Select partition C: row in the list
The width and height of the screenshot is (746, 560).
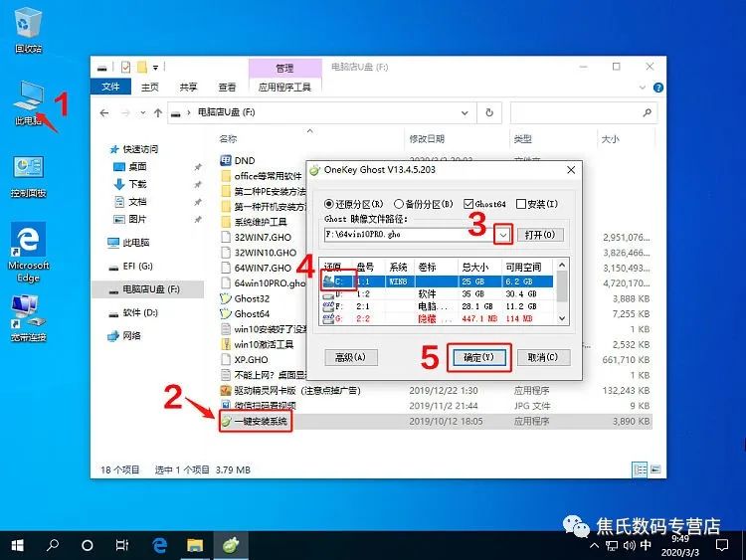[x=437, y=281]
